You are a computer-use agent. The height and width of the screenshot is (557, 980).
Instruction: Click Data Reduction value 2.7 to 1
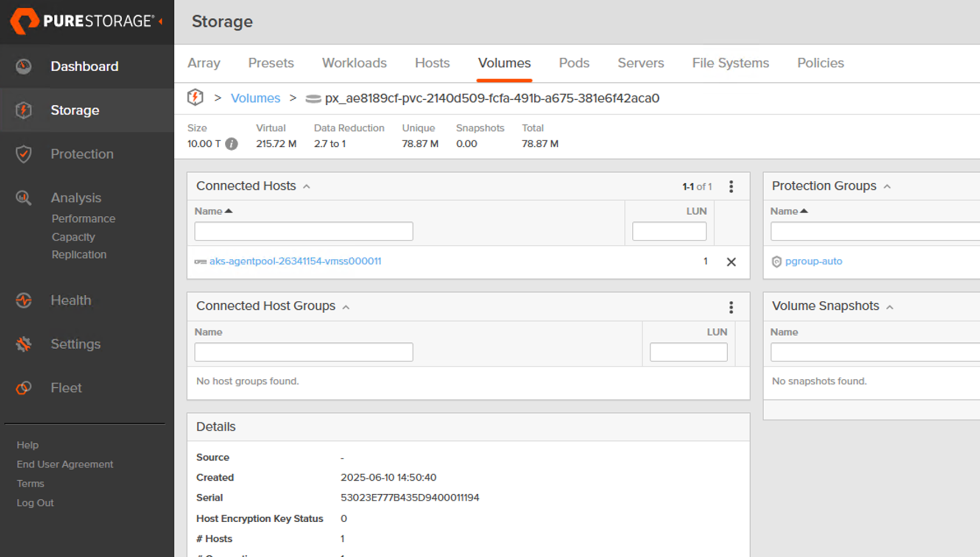coord(330,144)
